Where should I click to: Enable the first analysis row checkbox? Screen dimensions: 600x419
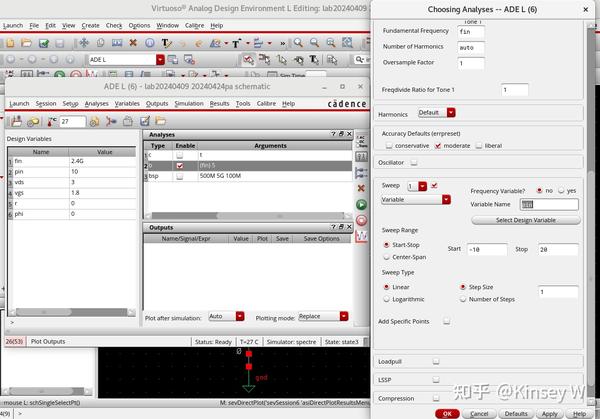coord(179,155)
